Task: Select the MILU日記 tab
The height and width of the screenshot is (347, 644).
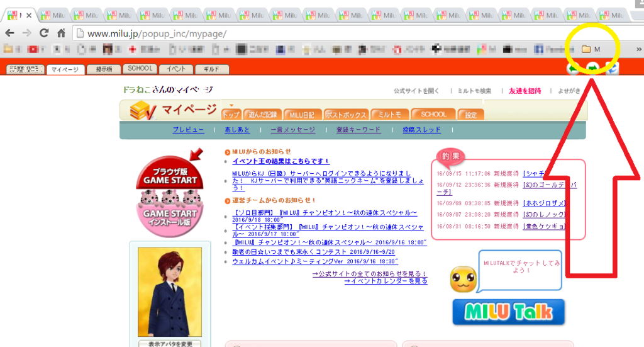Action: [x=303, y=115]
